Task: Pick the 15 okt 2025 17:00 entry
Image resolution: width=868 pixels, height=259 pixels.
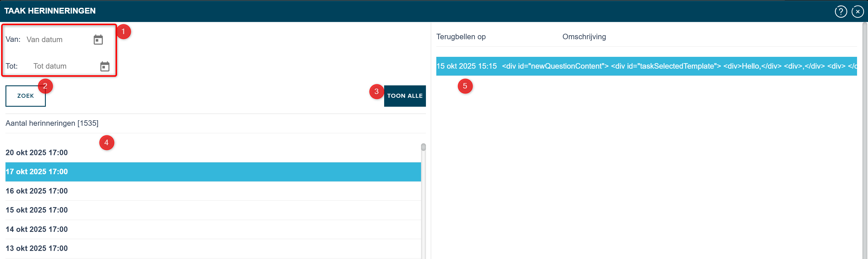Action: (x=37, y=210)
